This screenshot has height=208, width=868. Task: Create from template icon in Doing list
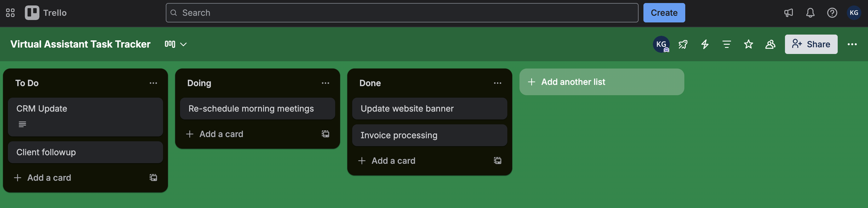325,134
